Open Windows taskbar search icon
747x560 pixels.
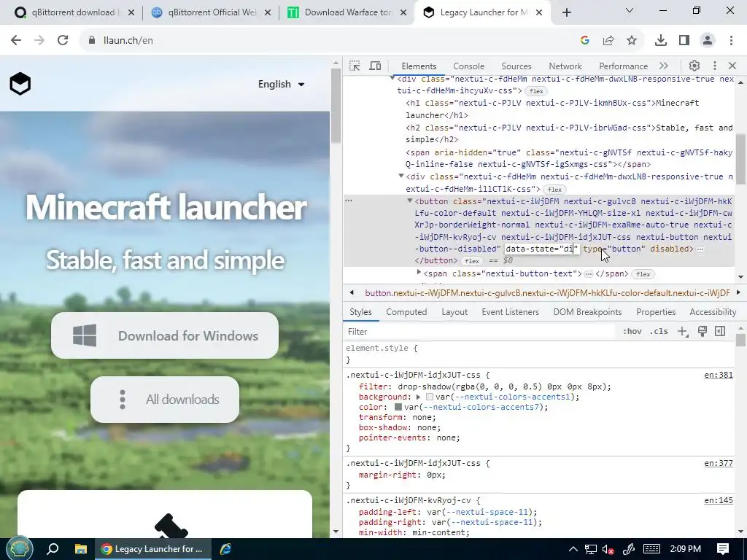click(53, 549)
